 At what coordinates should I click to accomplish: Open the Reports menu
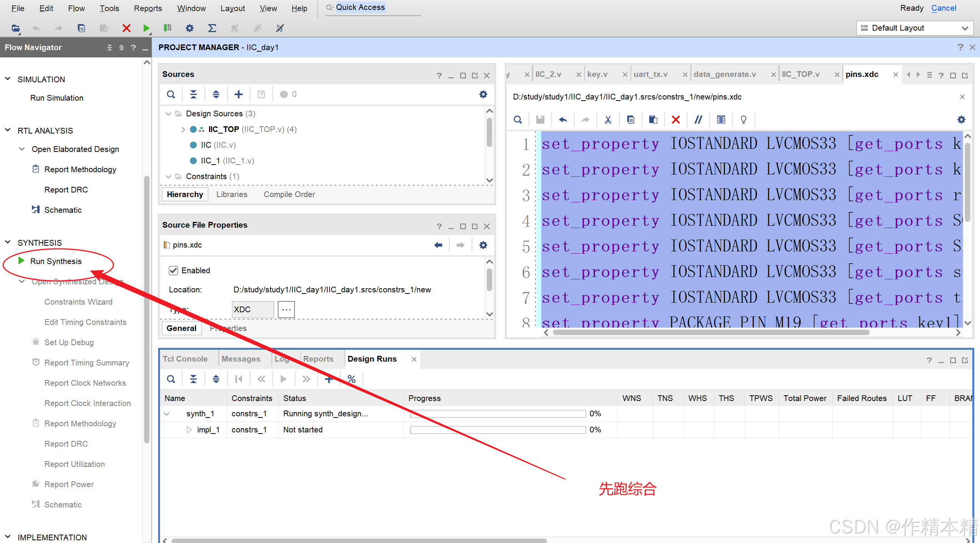pos(148,8)
